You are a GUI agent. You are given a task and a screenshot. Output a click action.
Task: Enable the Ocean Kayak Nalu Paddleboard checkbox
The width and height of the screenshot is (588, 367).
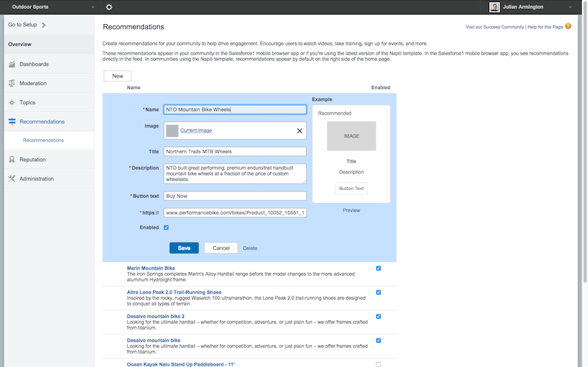(378, 364)
